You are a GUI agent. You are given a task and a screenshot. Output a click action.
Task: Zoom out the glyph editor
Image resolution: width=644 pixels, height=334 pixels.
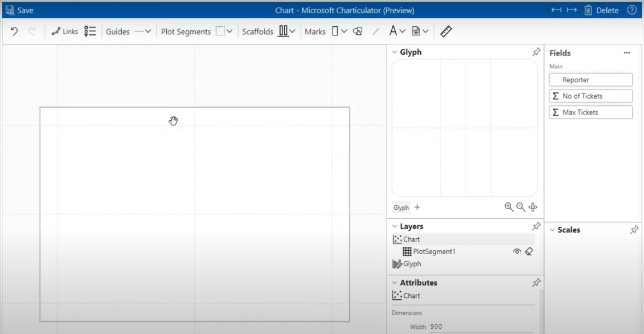(x=521, y=207)
